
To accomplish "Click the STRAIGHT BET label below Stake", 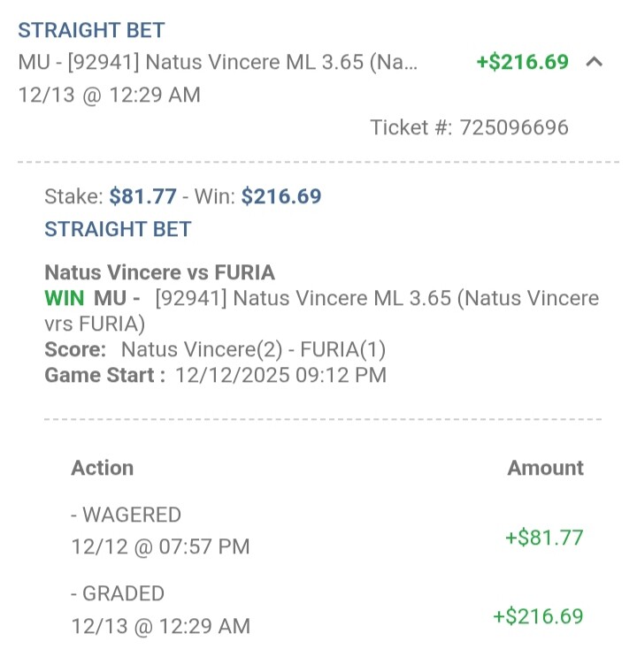I will pos(118,229).
